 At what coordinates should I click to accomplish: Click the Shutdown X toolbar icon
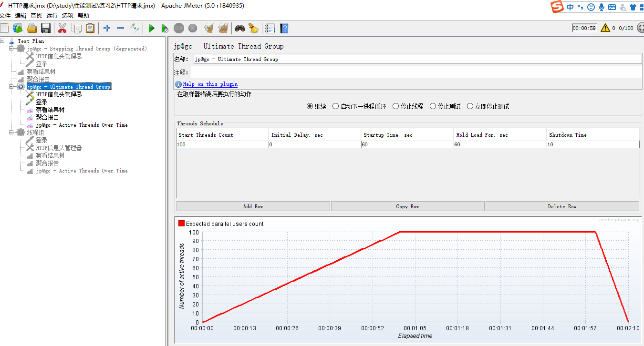pos(193,28)
